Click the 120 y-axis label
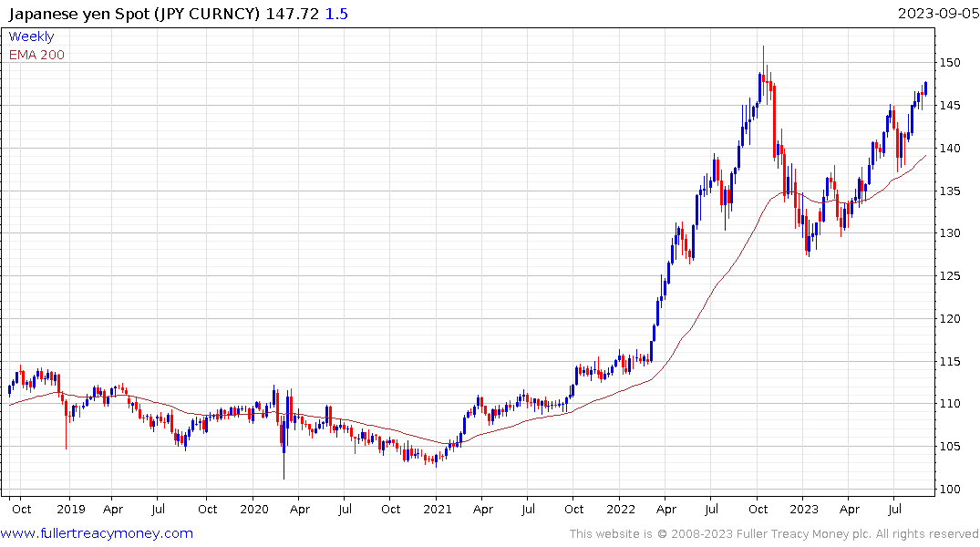Screen dimensions: 980x547 (x=950, y=319)
